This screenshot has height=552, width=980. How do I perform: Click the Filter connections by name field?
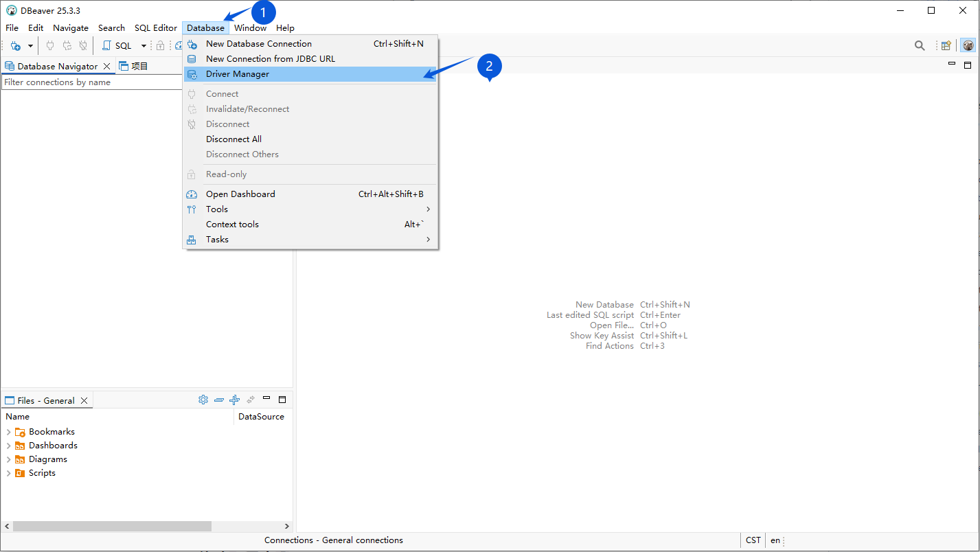[92, 82]
